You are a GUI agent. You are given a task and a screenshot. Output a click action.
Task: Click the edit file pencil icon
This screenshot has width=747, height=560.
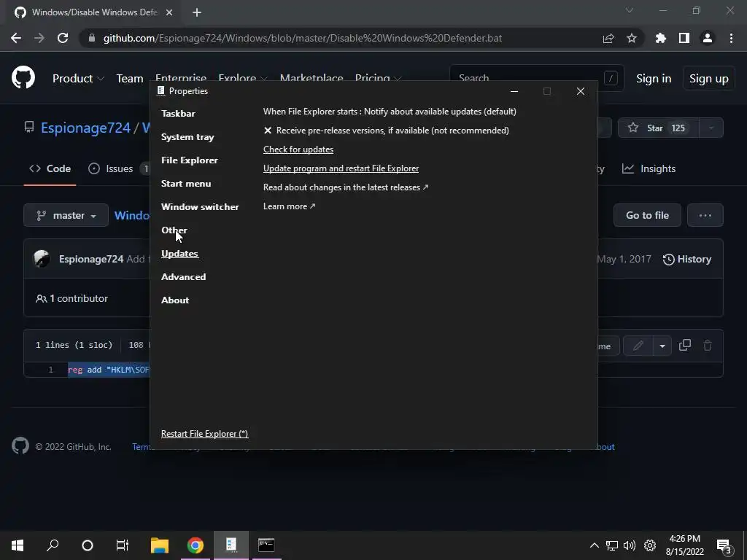638,346
